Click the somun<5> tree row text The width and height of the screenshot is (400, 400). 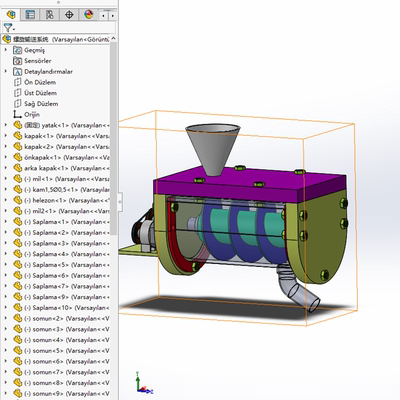click(x=67, y=350)
